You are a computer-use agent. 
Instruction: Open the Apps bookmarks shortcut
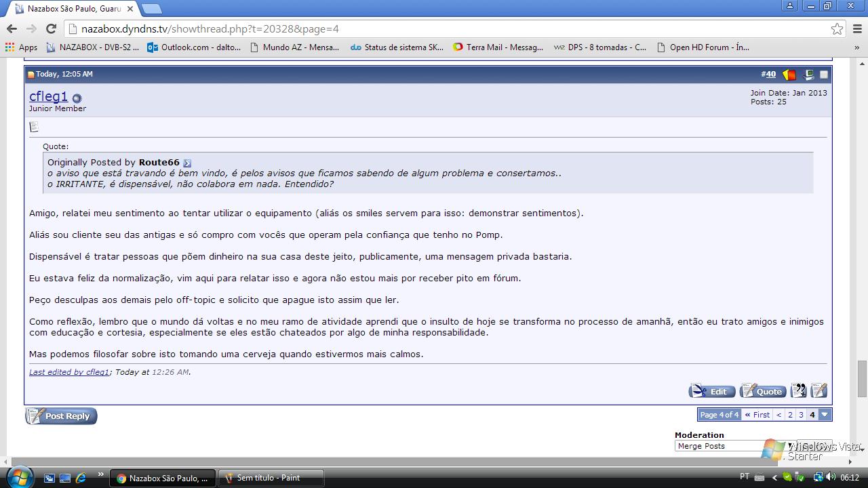click(x=21, y=47)
